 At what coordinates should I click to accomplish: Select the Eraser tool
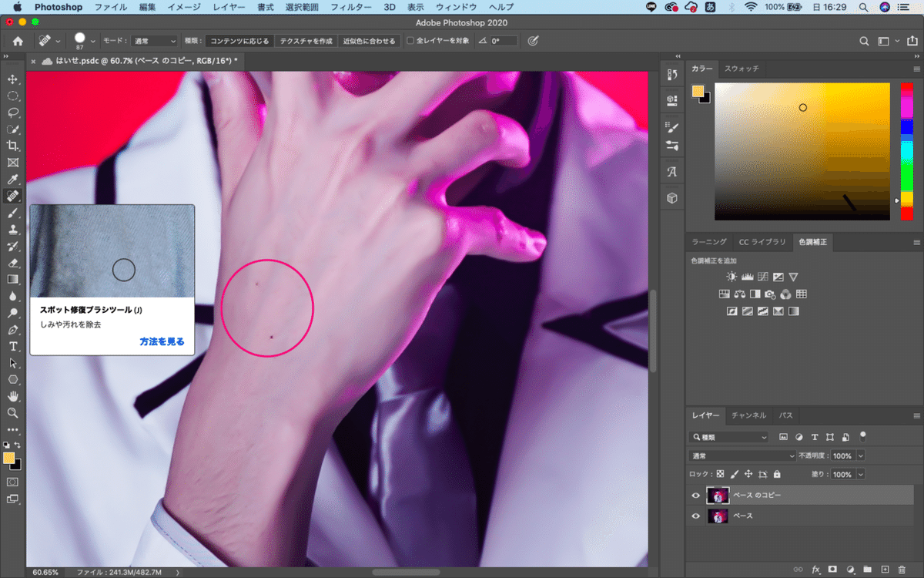pyautogui.click(x=12, y=263)
